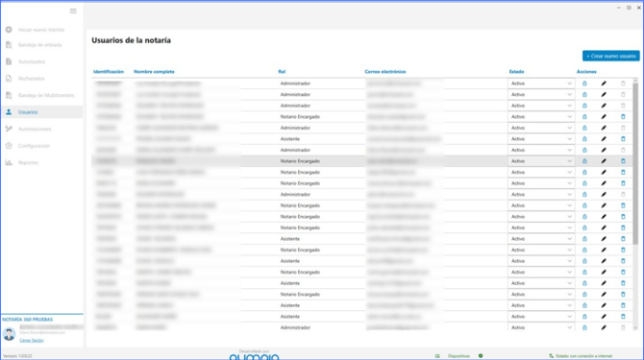Image resolution: width=644 pixels, height=360 pixels.
Task: Delete the first Asistente user via trash
Action: 623,139
